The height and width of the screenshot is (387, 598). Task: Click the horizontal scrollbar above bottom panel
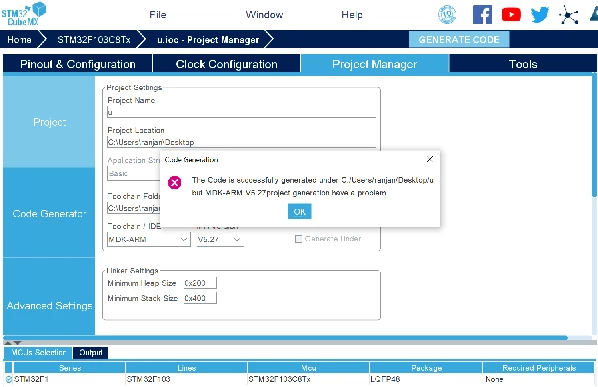[285, 338]
